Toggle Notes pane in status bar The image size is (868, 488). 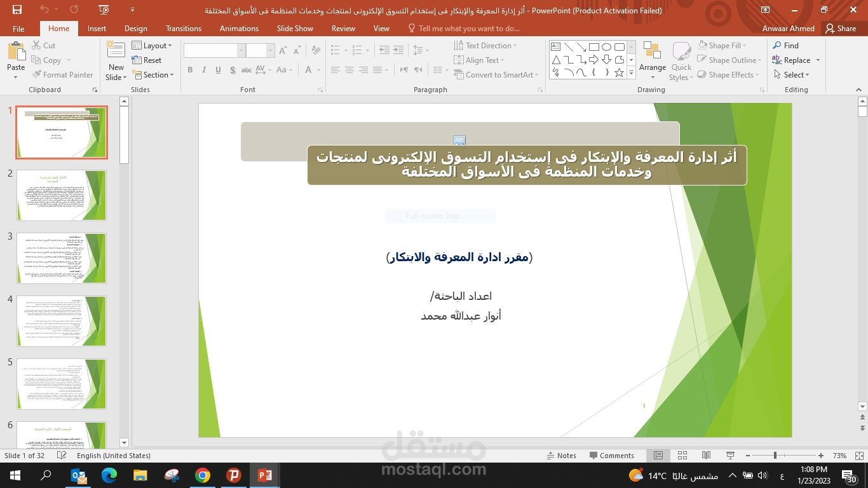[562, 456]
